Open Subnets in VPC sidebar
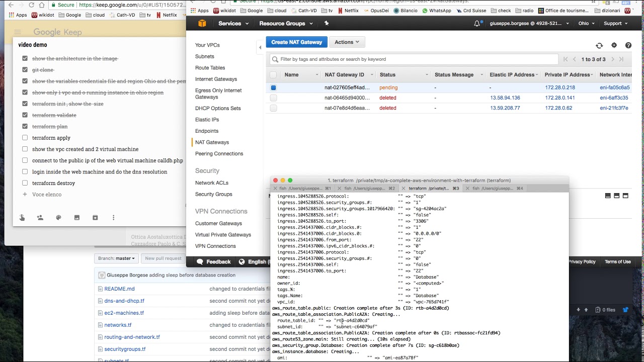 pos(205,56)
